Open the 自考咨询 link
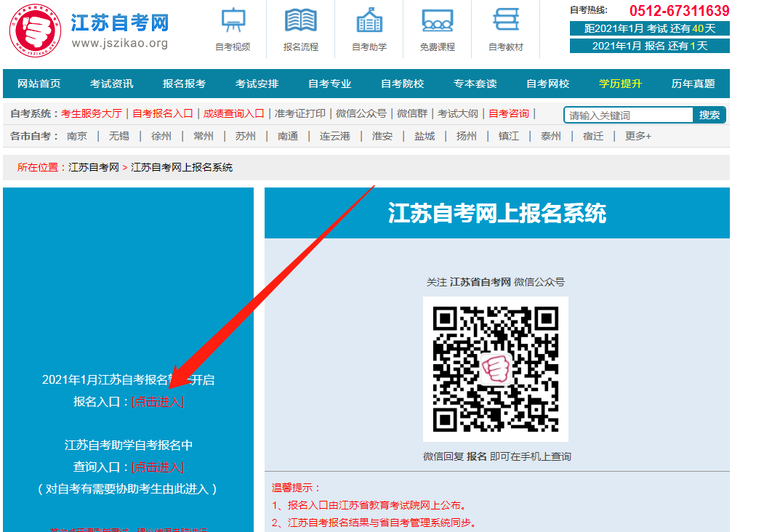Viewport: 764px width, 532px height. (509, 113)
